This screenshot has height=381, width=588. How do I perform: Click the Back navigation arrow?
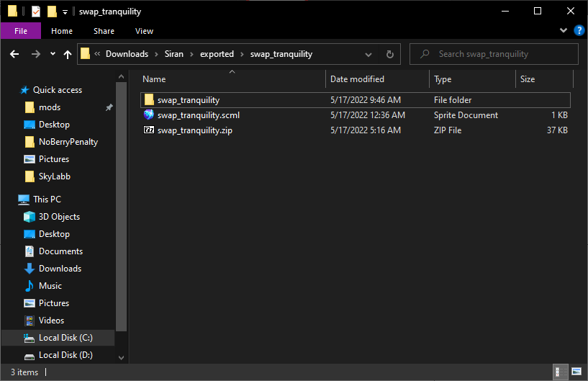tap(14, 54)
